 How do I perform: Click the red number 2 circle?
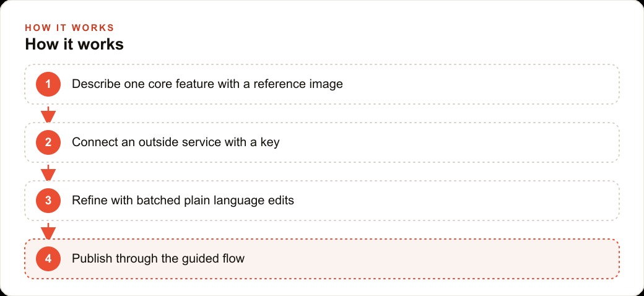coord(48,142)
